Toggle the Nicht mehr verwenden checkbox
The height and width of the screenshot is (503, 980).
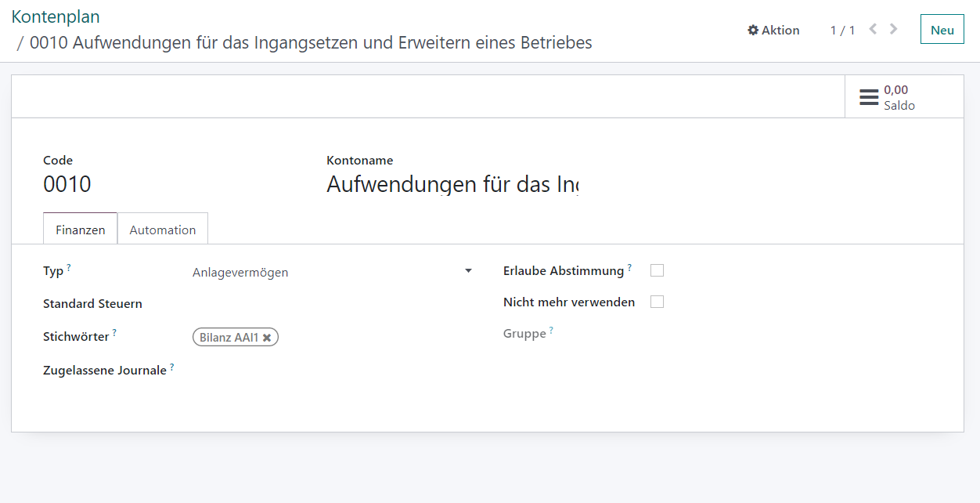coord(658,302)
